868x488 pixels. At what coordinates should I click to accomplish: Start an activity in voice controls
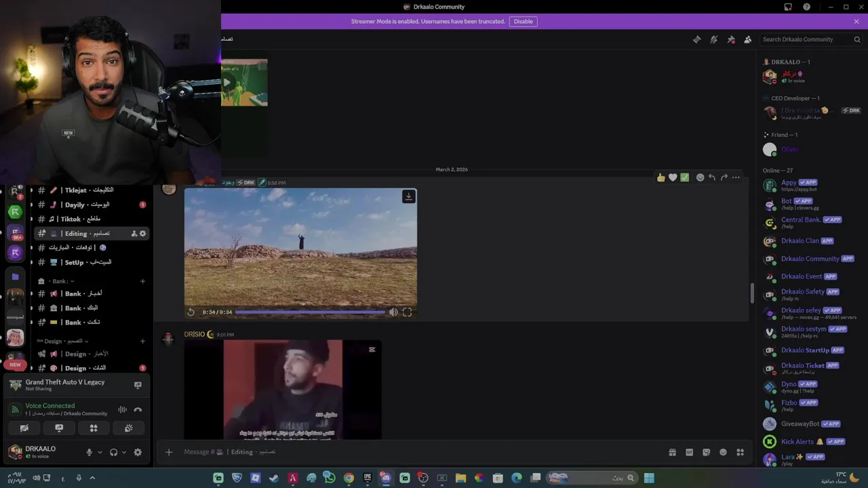pos(94,428)
